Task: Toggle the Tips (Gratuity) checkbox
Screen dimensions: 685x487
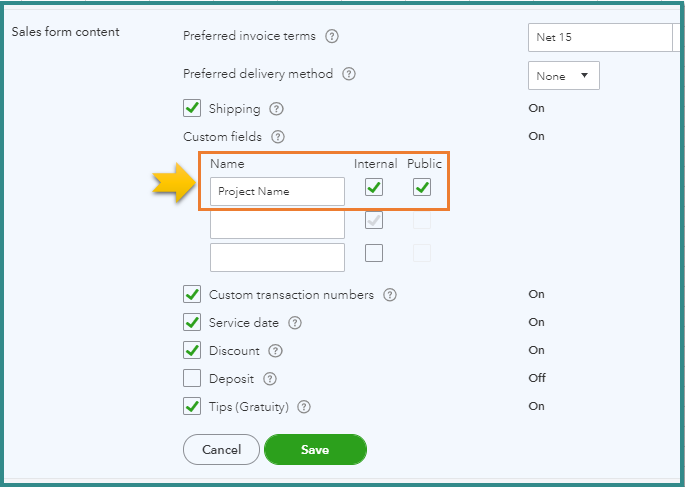Action: point(192,407)
